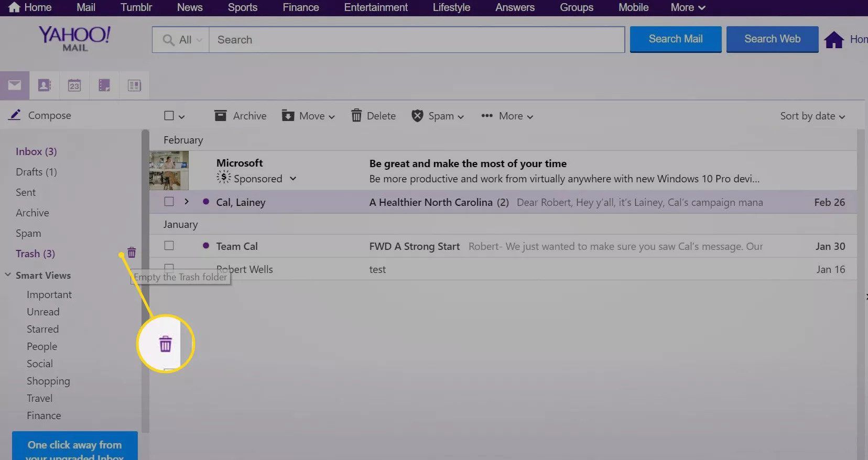Click the folder list sidebar scrollbar
This screenshot has width=868, height=460.
(x=145, y=281)
